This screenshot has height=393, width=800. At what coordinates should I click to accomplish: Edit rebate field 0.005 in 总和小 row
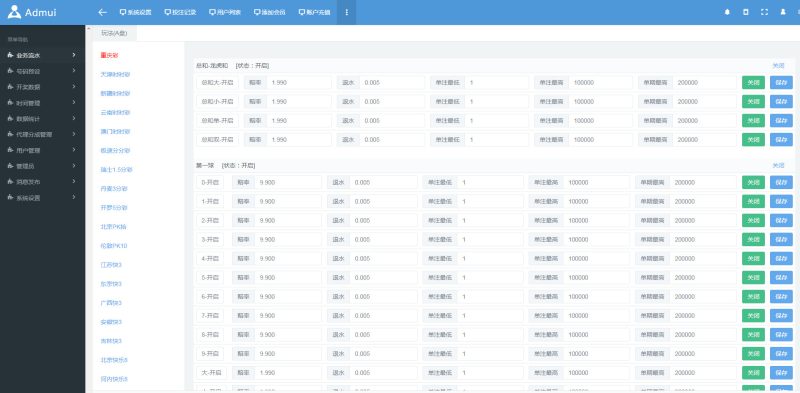(392, 102)
